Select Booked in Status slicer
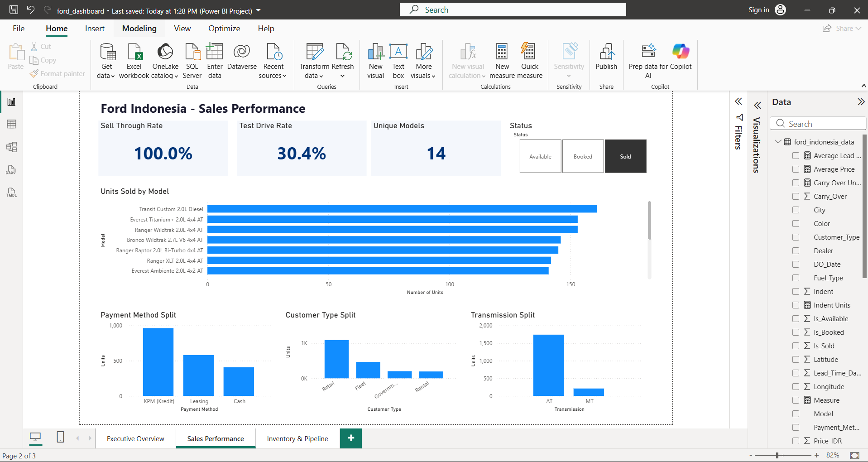This screenshot has width=868, height=462. click(583, 156)
